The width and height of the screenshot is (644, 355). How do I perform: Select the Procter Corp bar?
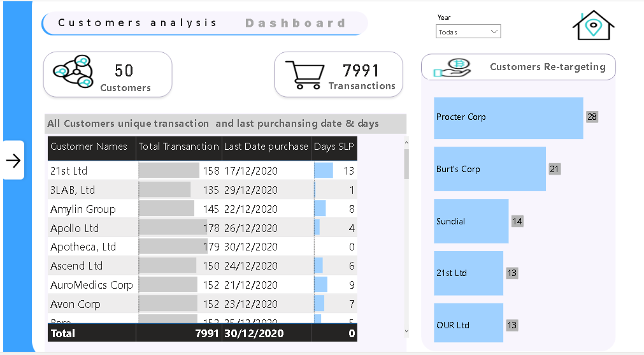coord(508,118)
